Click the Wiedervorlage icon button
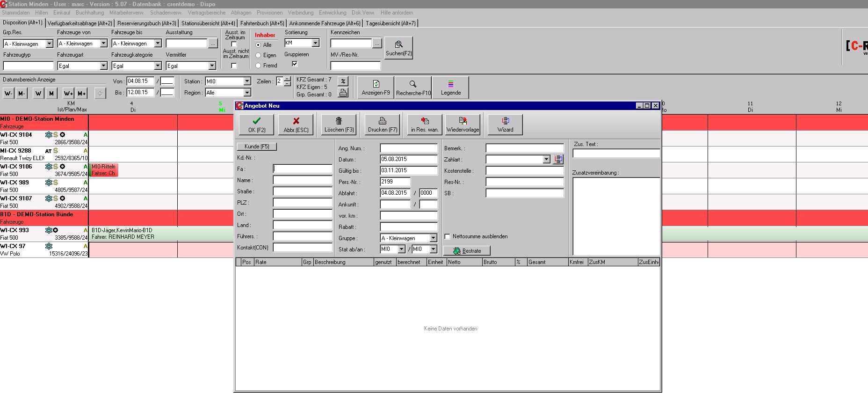The image size is (868, 418). coord(463,125)
